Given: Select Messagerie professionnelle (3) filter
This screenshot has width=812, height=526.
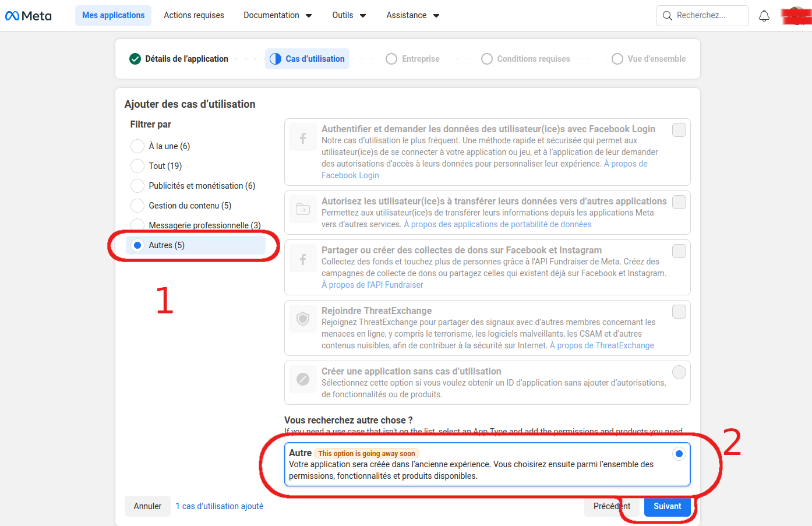Looking at the screenshot, I should (137, 225).
